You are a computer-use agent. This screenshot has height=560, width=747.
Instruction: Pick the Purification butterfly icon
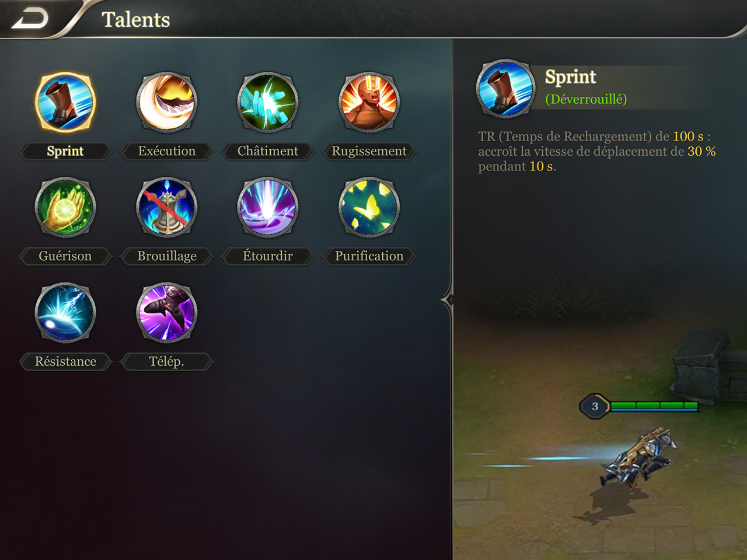369,207
